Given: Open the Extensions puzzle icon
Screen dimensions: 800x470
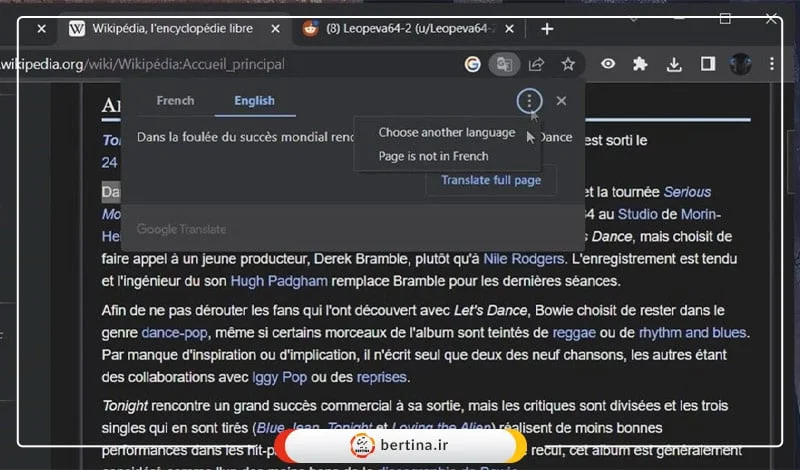Looking at the screenshot, I should point(641,64).
